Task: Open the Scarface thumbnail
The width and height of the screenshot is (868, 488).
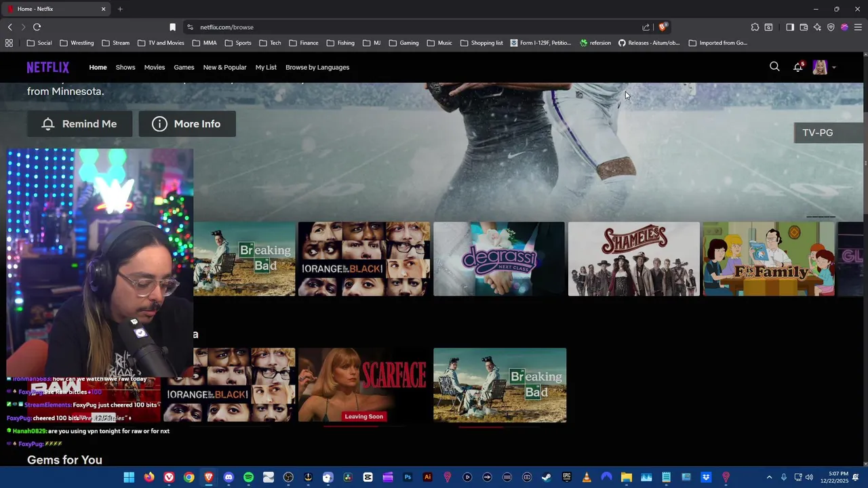Action: [x=364, y=385]
